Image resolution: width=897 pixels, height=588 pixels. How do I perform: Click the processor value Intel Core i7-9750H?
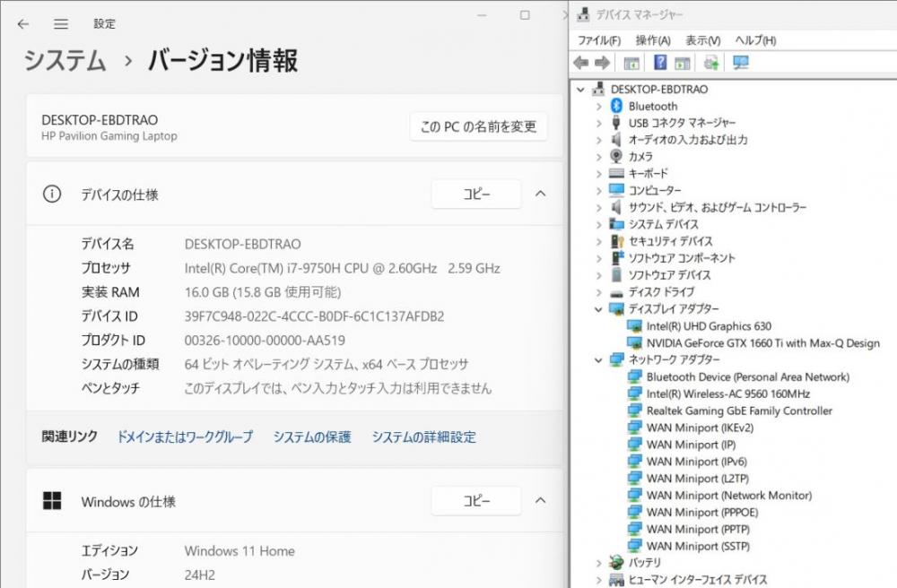pyautogui.click(x=342, y=268)
